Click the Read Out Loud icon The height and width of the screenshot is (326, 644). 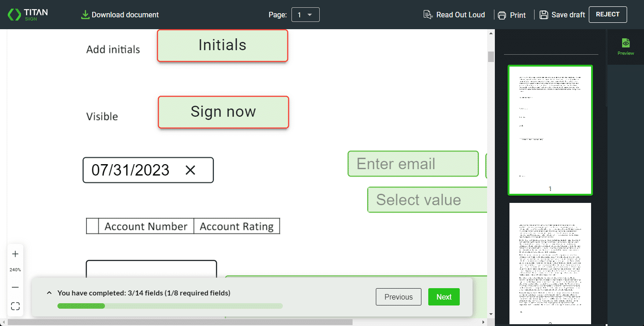point(428,15)
